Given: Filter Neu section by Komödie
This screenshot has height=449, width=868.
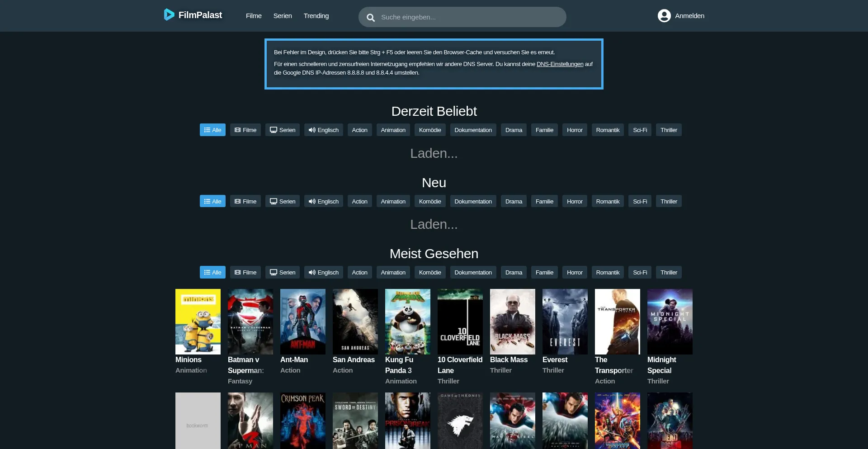Looking at the screenshot, I should point(430,201).
